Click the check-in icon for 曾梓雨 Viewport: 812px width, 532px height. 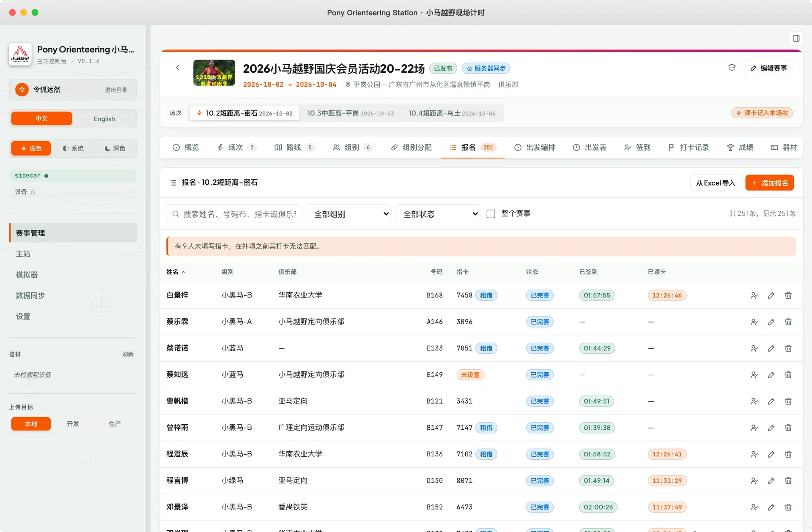754,428
